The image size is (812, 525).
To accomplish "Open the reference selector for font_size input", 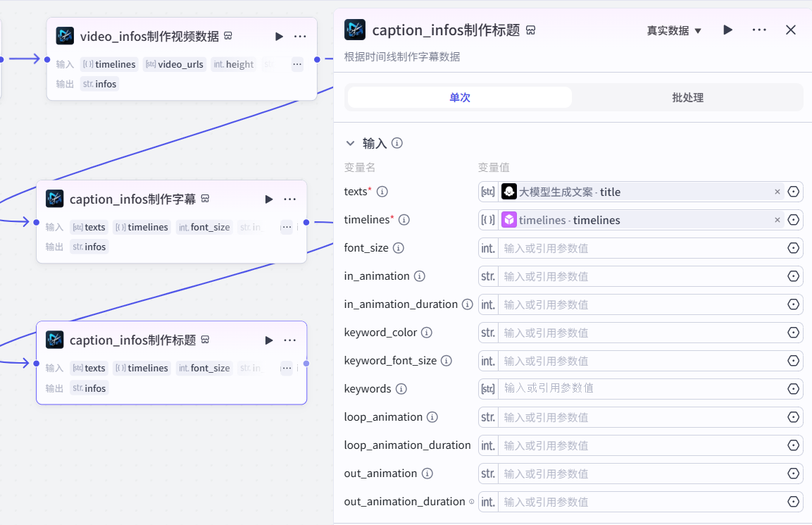I will [x=794, y=248].
